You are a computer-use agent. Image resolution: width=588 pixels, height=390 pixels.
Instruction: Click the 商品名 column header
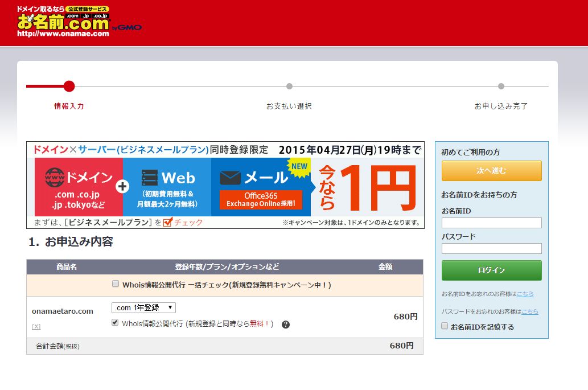click(x=67, y=266)
